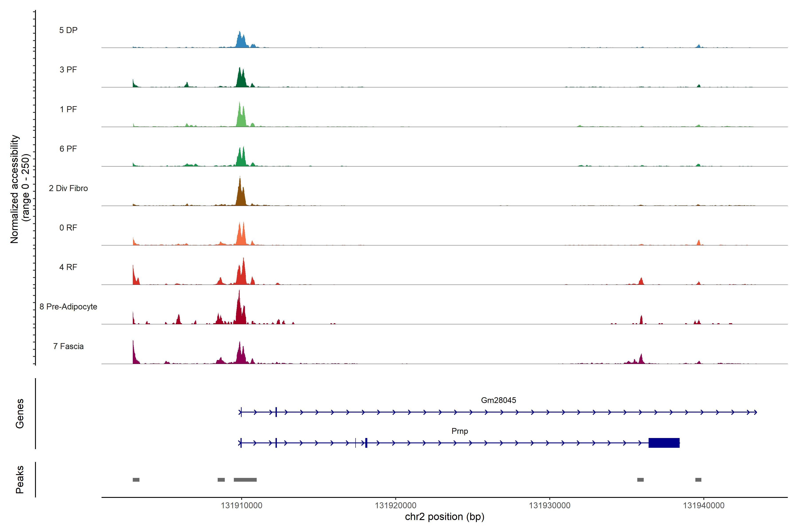Click the 4 RF track label

coord(68,267)
